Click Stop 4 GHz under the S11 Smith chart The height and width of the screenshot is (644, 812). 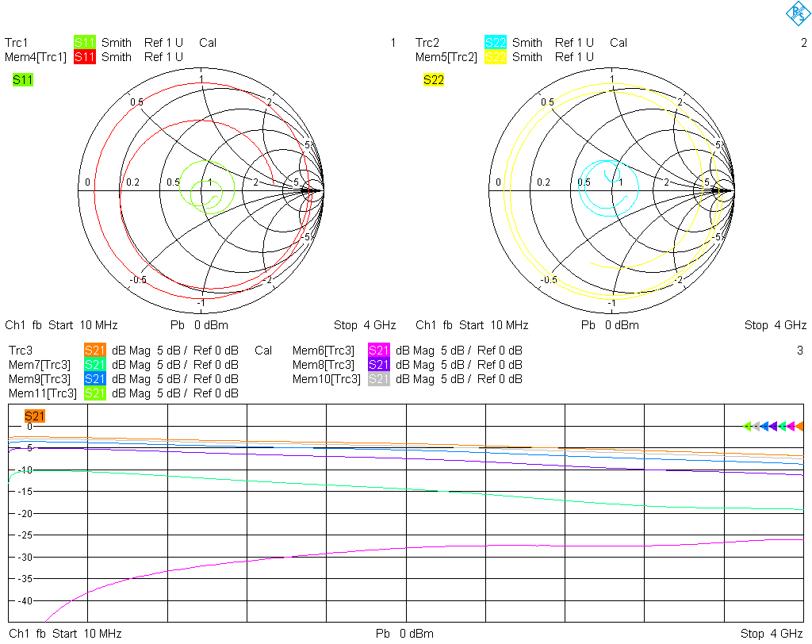(x=365, y=325)
